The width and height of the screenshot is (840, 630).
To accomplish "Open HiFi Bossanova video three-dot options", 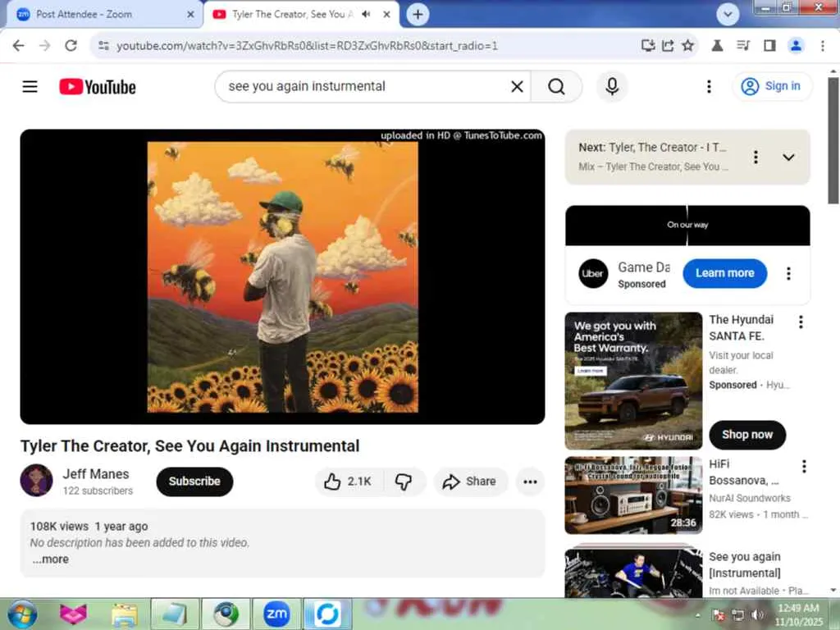I will coord(804,466).
